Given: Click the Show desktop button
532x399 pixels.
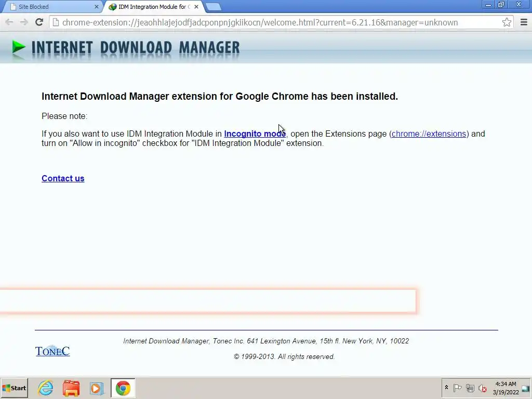Looking at the screenshot, I should pyautogui.click(x=526, y=388).
